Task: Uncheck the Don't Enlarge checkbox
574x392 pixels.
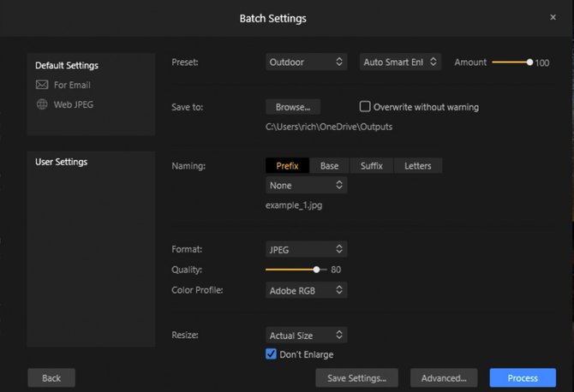Action: [x=272, y=354]
